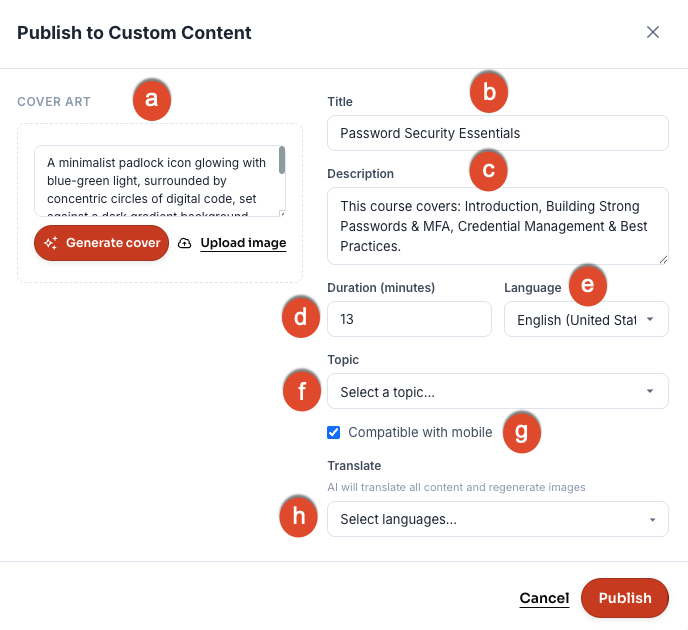Open the Language dropdown
688x630 pixels.
point(586,319)
